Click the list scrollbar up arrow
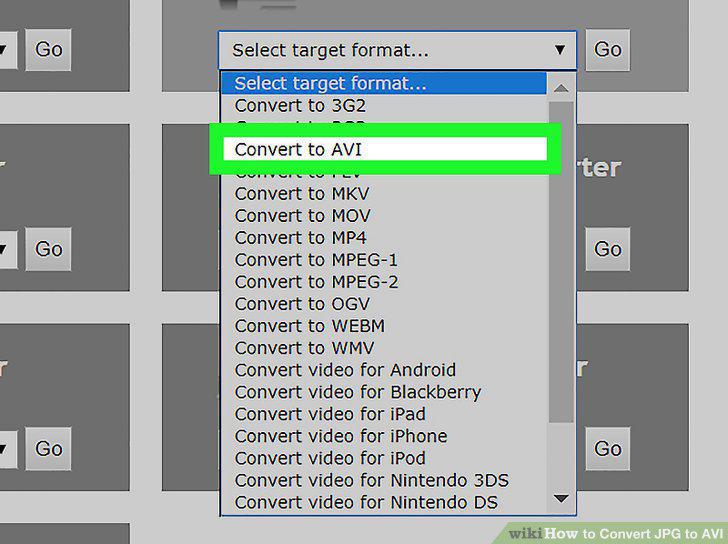Viewport: 728px width, 544px height. point(561,87)
